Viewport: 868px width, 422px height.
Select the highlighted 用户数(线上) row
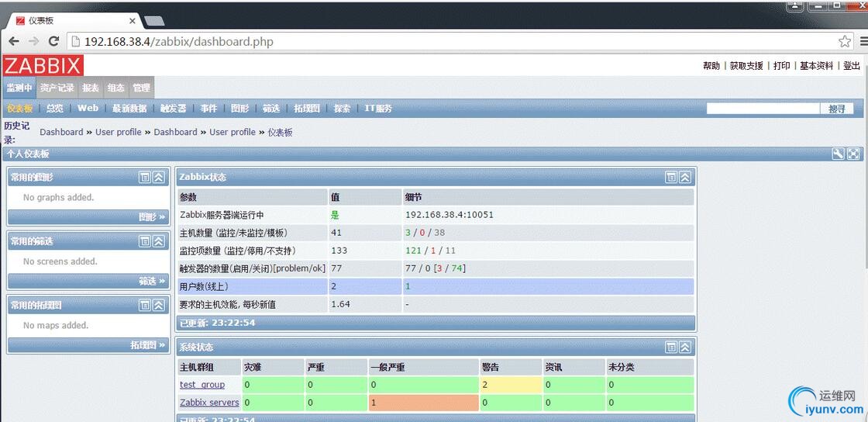click(x=436, y=286)
